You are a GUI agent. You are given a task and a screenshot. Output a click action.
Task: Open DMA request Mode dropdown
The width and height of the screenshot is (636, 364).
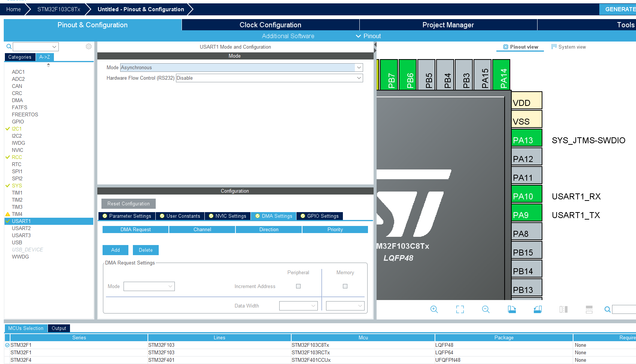pyautogui.click(x=149, y=286)
